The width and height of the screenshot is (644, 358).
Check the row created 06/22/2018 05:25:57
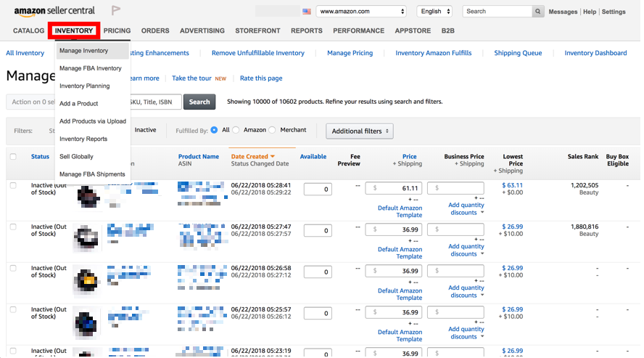[x=13, y=309]
